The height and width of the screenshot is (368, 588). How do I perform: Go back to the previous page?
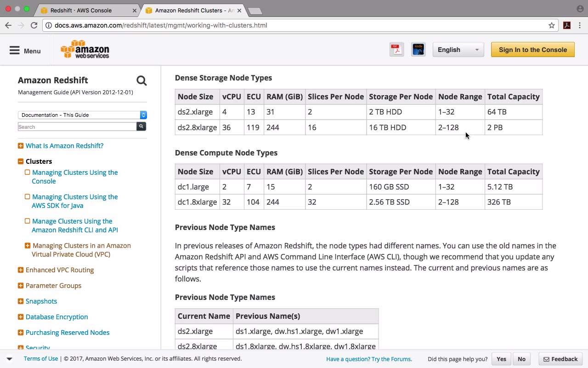point(8,25)
